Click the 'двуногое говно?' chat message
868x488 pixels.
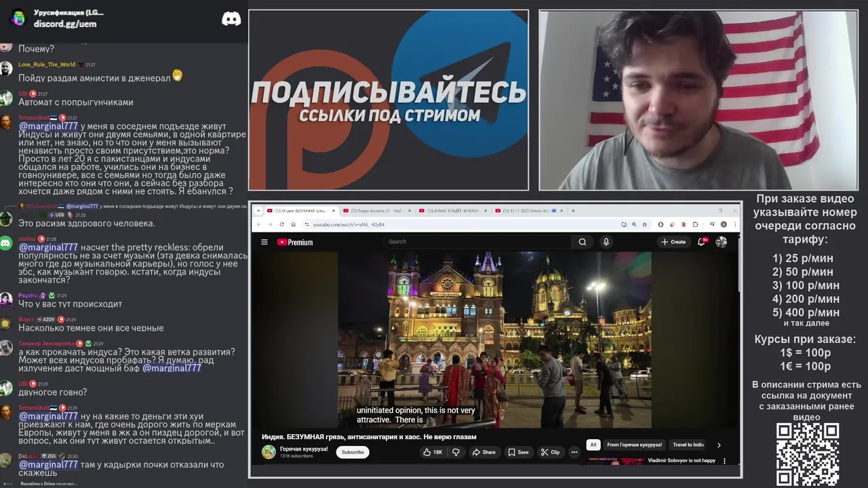coord(53,392)
